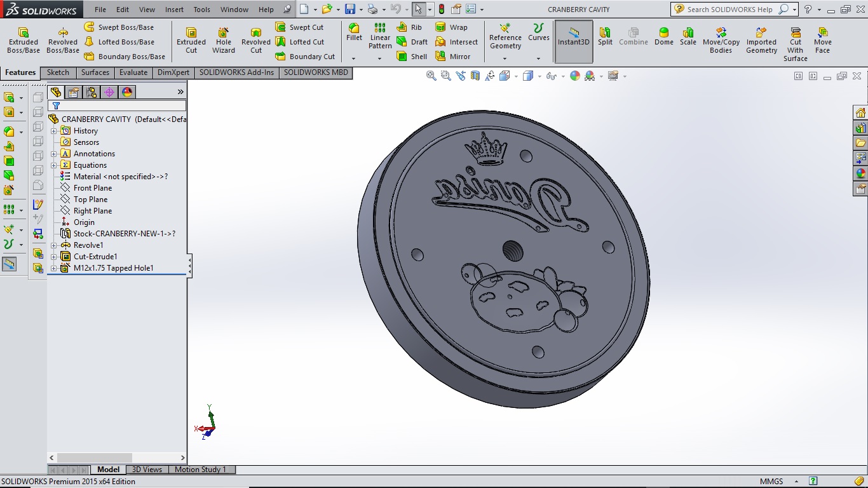The height and width of the screenshot is (488, 868).
Task: Expand the Equations node
Action: 54,165
